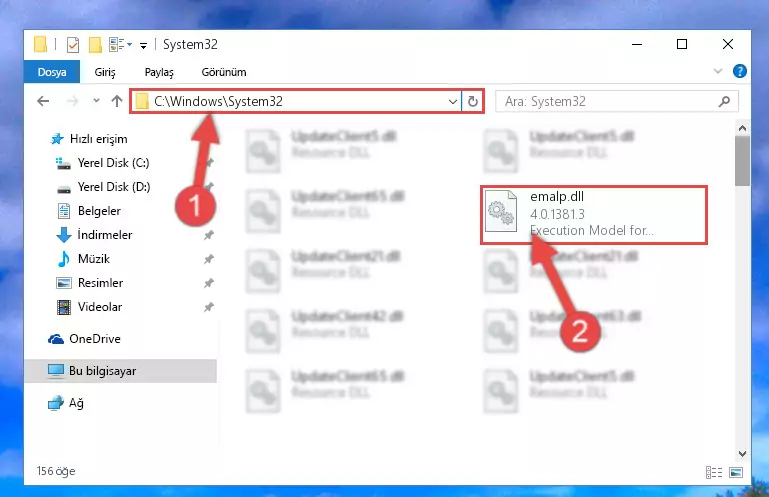
Task: Click the folder icon in the title bar
Action: coord(41,44)
